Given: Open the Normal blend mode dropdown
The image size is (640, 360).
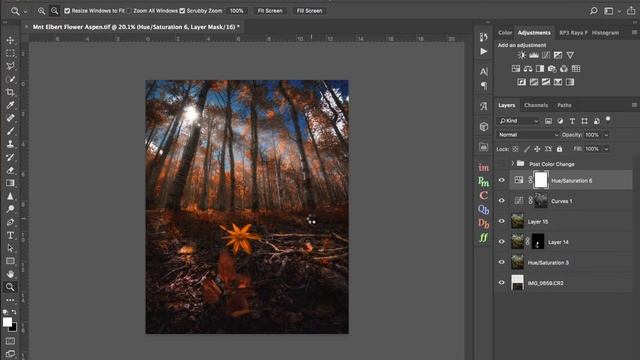Looking at the screenshot, I should point(528,135).
